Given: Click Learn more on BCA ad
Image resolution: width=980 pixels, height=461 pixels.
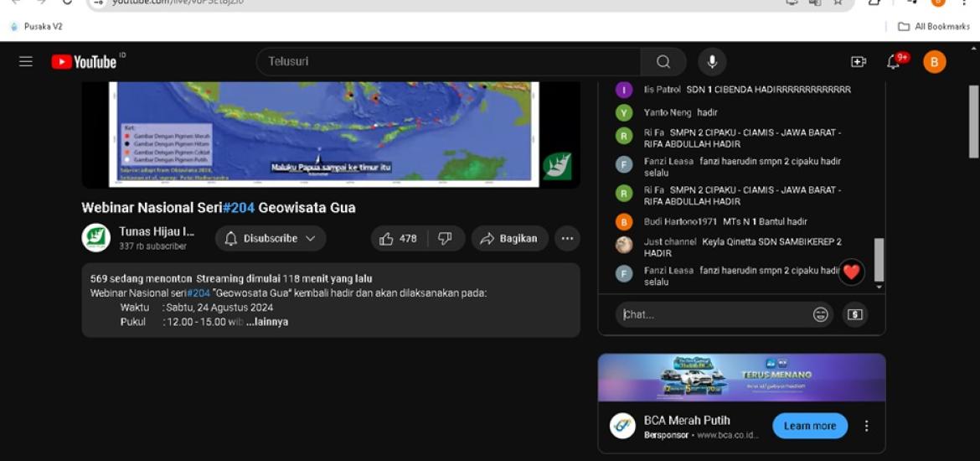Looking at the screenshot, I should 810,426.
